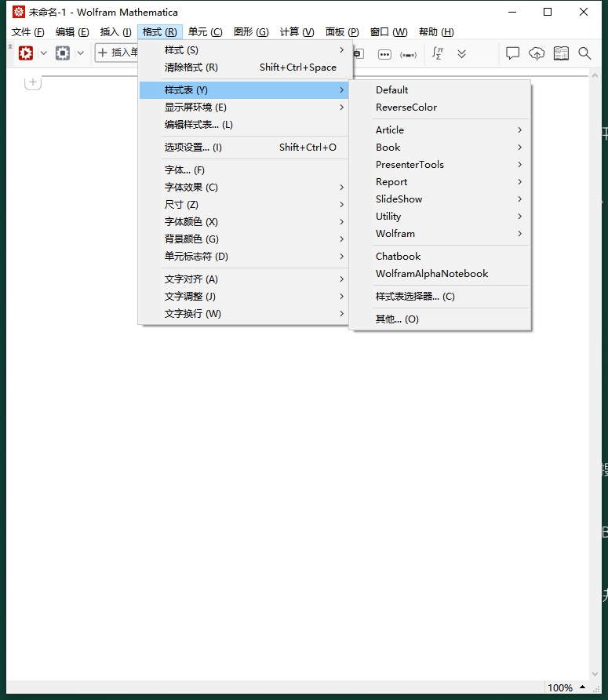This screenshot has width=608, height=700.
Task: Click the Mathematica app icon in title bar
Action: (18, 12)
